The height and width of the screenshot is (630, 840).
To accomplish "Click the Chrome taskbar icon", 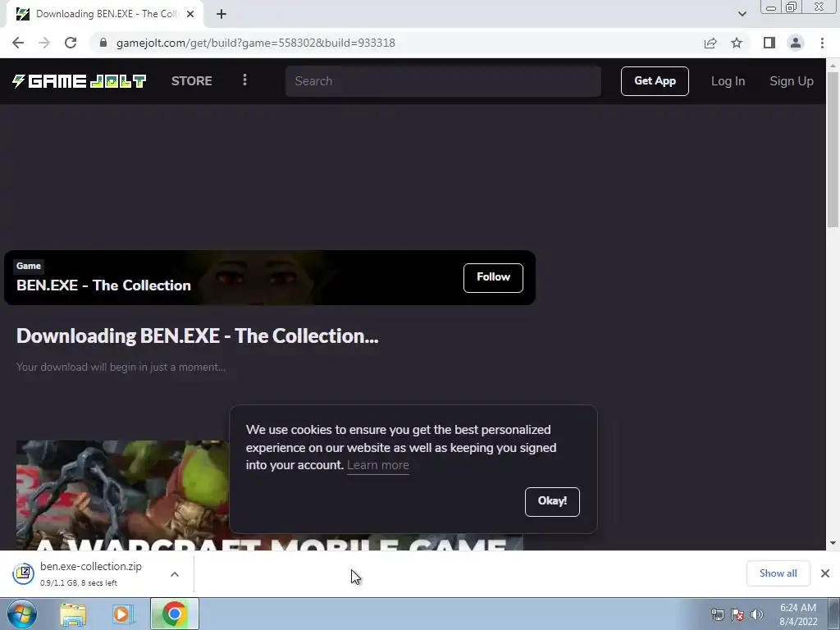I will click(x=174, y=614).
